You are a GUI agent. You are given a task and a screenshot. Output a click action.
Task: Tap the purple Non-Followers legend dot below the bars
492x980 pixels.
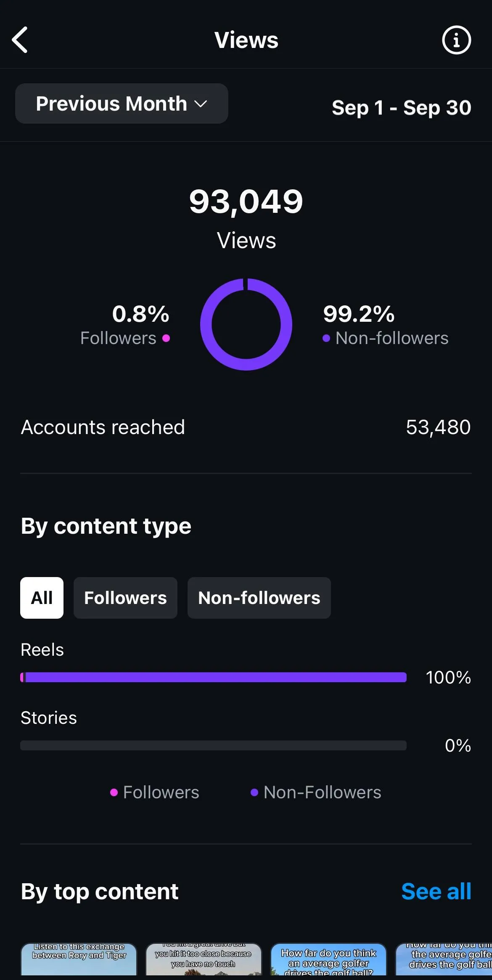[254, 793]
